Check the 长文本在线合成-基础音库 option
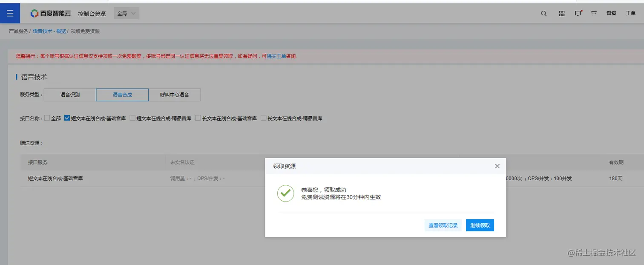 [198, 118]
